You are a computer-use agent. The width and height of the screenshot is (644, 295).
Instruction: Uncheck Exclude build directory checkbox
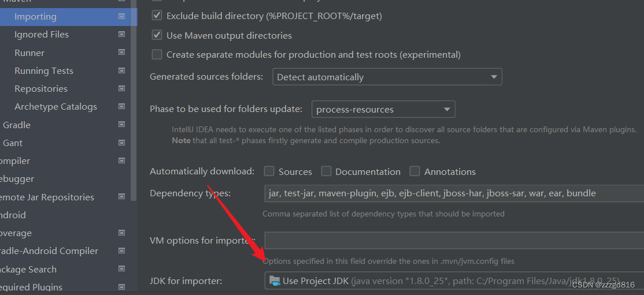tap(157, 16)
